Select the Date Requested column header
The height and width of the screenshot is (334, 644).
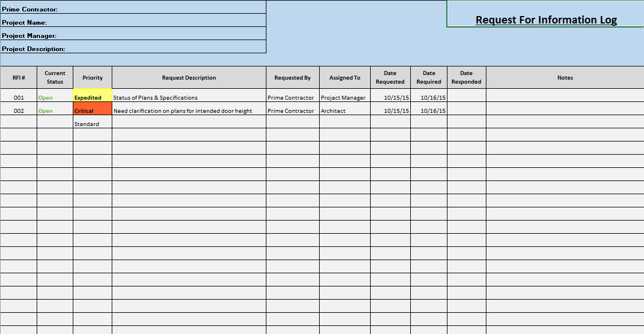(x=390, y=78)
